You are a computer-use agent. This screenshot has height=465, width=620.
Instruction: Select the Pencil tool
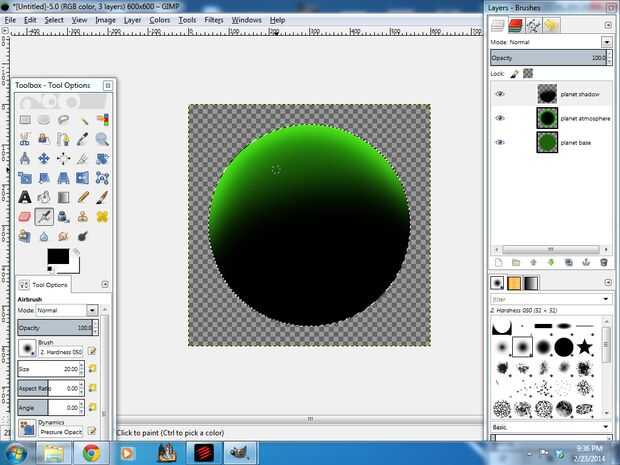coord(83,197)
